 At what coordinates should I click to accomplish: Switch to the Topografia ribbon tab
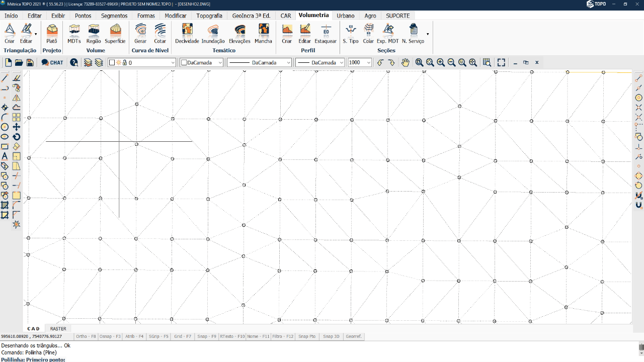tap(209, 16)
